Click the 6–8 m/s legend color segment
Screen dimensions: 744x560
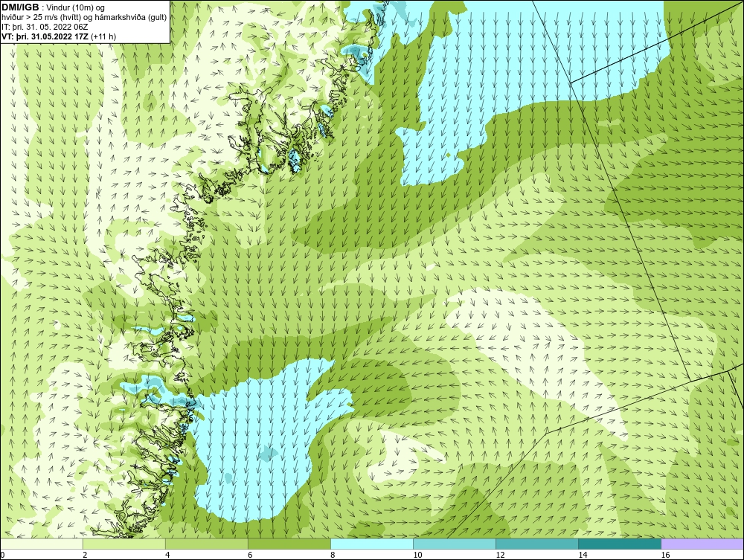point(289,544)
